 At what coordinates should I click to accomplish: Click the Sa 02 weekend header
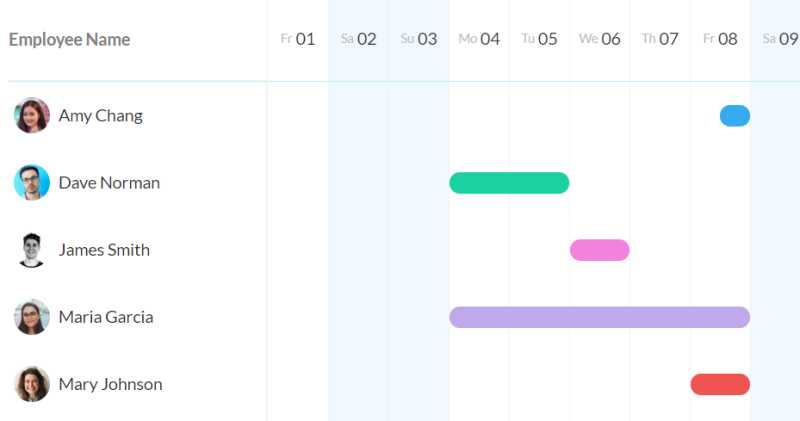click(359, 39)
